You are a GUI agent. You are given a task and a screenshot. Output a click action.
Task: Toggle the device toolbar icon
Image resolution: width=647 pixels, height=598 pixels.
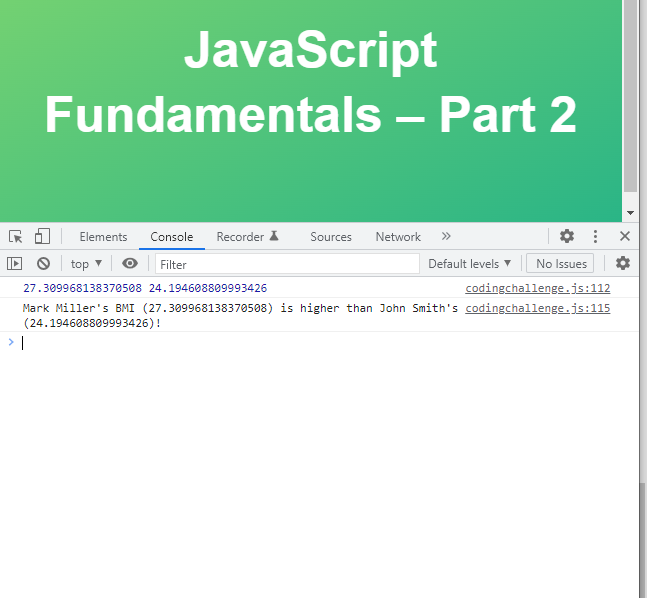42,236
